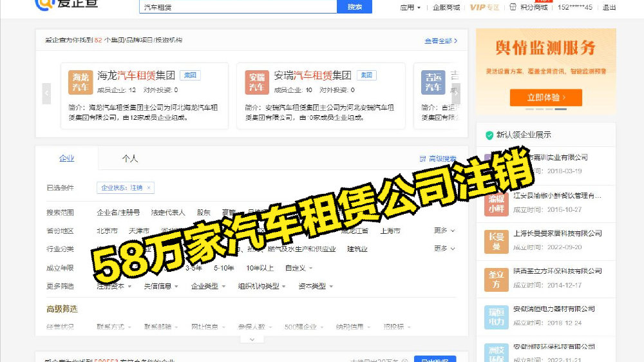Click the 导出数据 export button

point(435,359)
